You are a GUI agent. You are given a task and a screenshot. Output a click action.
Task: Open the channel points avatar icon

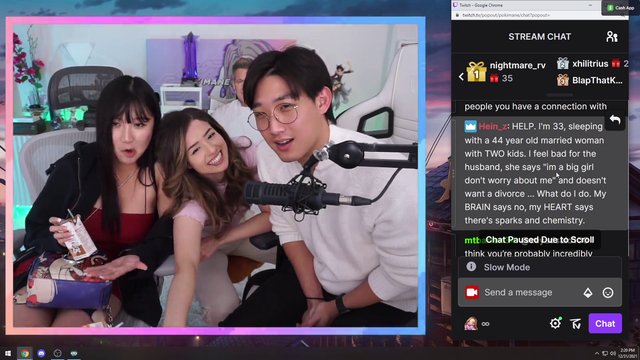pos(471,324)
